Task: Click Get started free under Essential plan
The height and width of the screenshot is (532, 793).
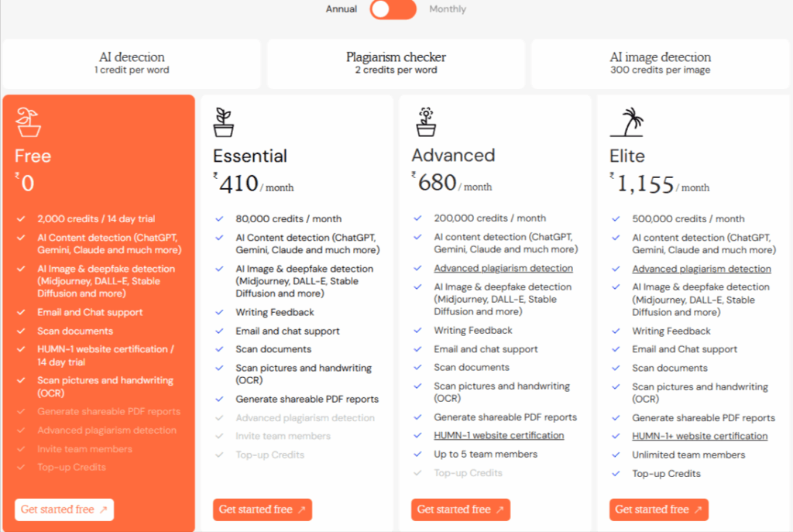Action: coord(263,510)
